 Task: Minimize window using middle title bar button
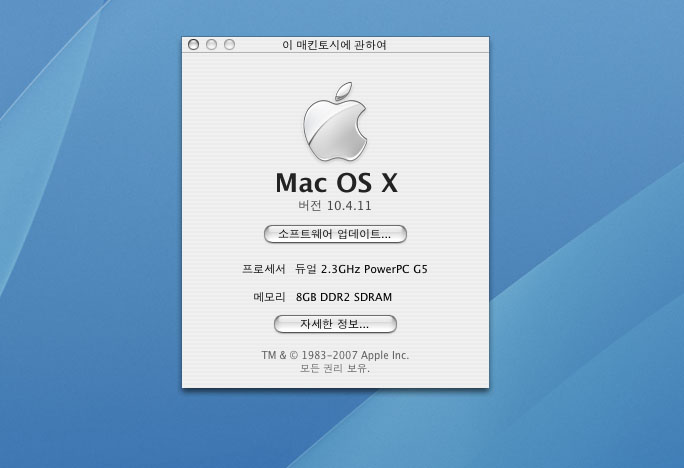click(211, 45)
